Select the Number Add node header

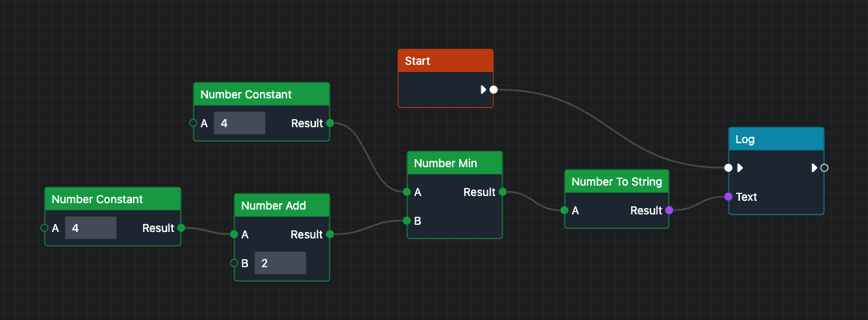coord(282,206)
